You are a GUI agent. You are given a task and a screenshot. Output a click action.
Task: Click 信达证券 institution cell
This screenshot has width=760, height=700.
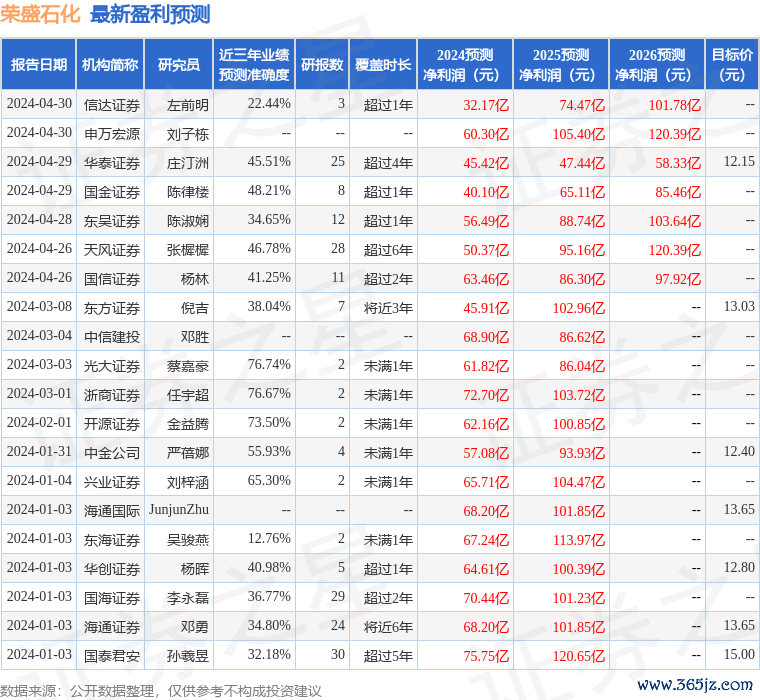(x=112, y=105)
